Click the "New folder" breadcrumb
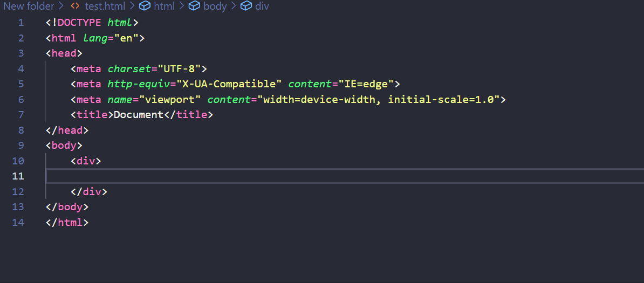 pos(29,6)
